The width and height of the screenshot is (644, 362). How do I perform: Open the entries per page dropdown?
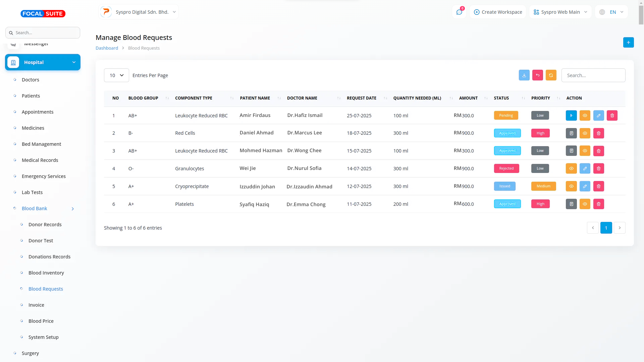(116, 75)
